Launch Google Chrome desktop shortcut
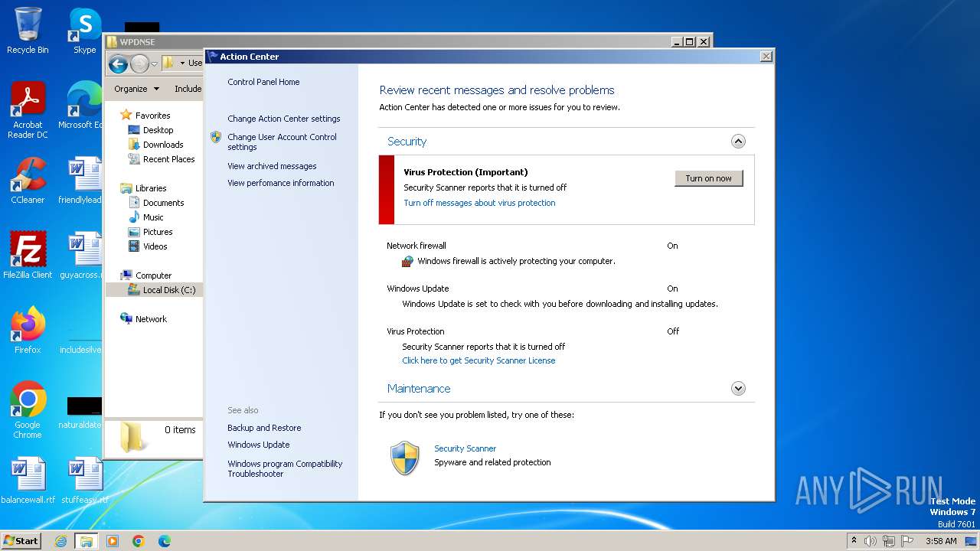Image resolution: width=980 pixels, height=551 pixels. [28, 410]
